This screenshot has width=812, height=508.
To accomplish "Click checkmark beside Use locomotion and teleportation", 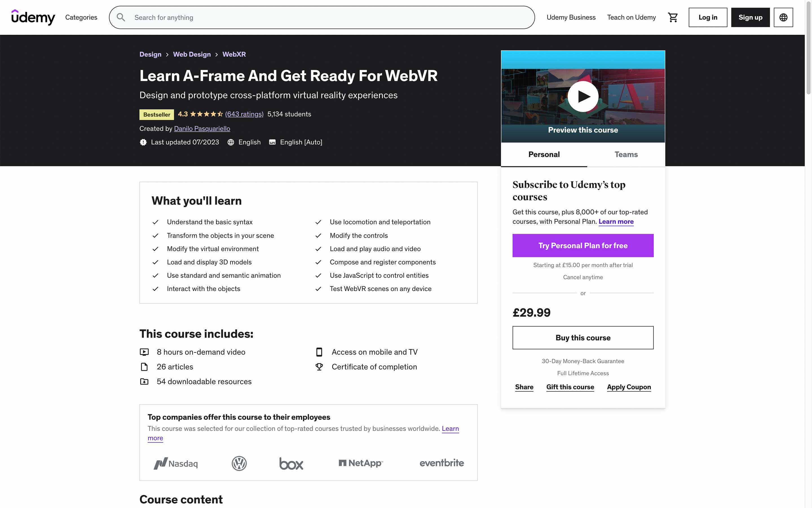I will pos(318,222).
